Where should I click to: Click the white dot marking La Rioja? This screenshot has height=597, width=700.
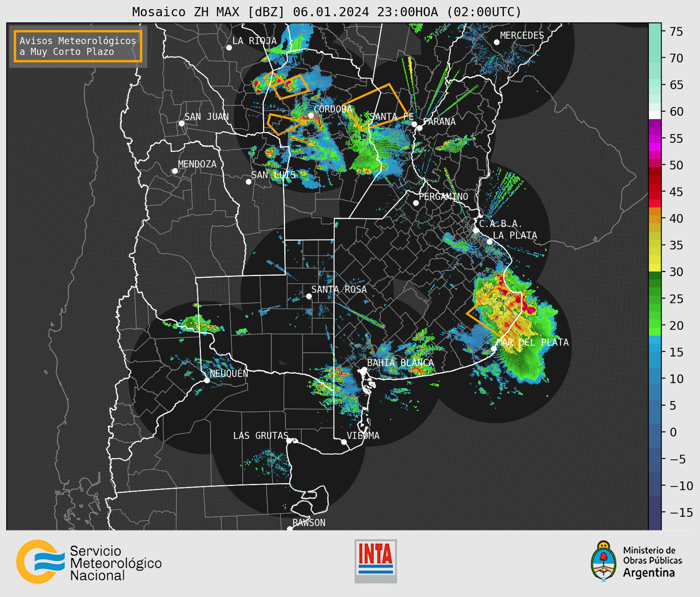coord(229,48)
